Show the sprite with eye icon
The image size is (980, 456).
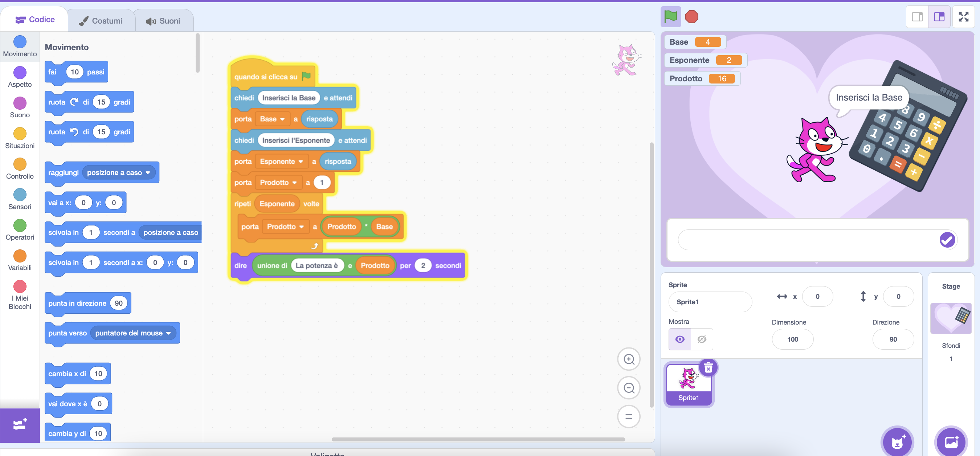tap(680, 339)
